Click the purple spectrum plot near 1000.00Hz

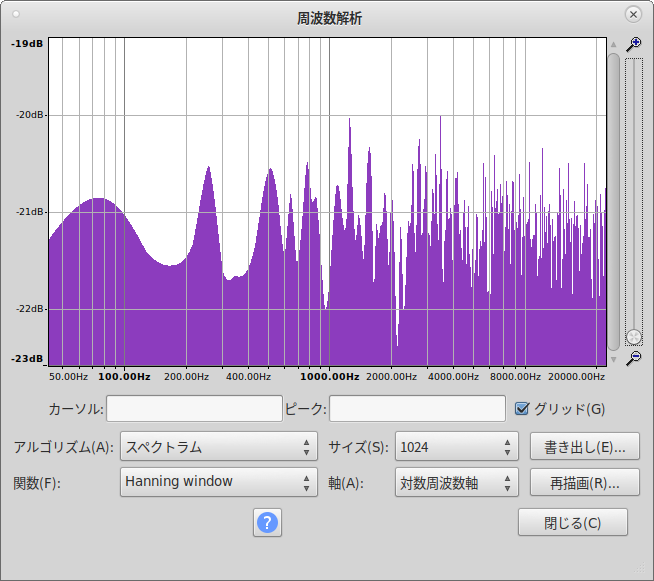(330, 330)
